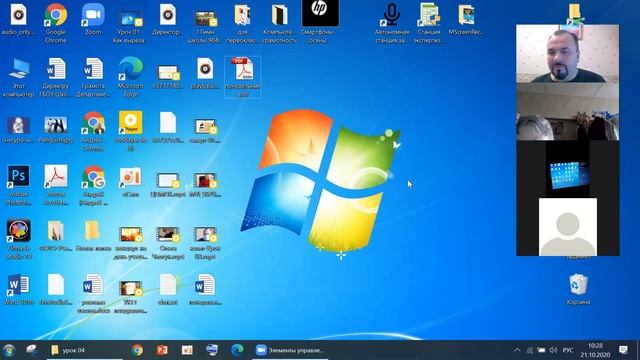Open the Новая папка folder icon
The width and height of the screenshot is (640, 360).
pyautogui.click(x=93, y=236)
